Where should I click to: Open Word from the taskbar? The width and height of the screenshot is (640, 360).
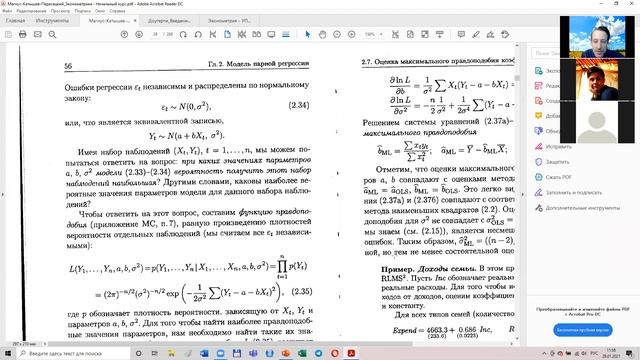click(204, 353)
